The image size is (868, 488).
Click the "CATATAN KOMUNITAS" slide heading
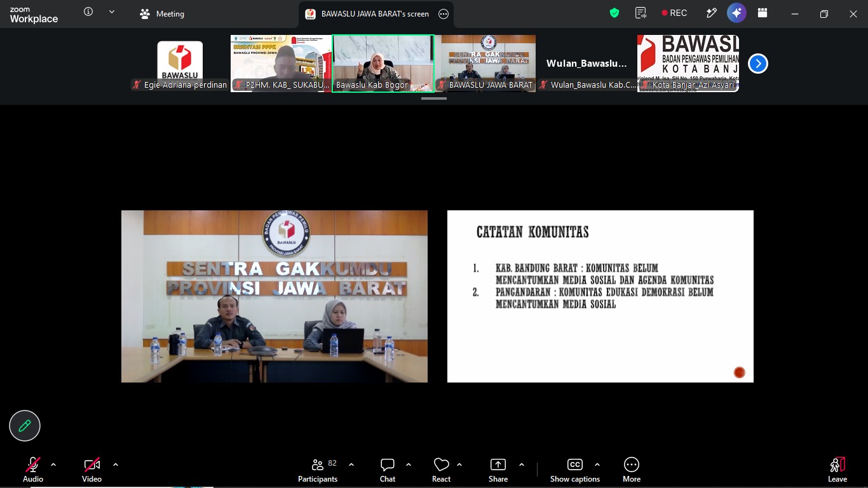pos(532,232)
